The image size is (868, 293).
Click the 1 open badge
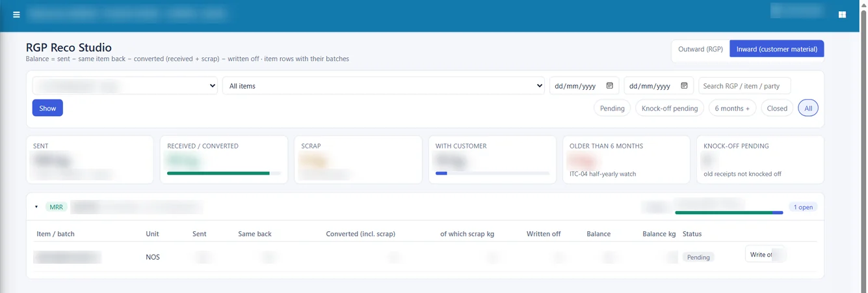click(804, 207)
